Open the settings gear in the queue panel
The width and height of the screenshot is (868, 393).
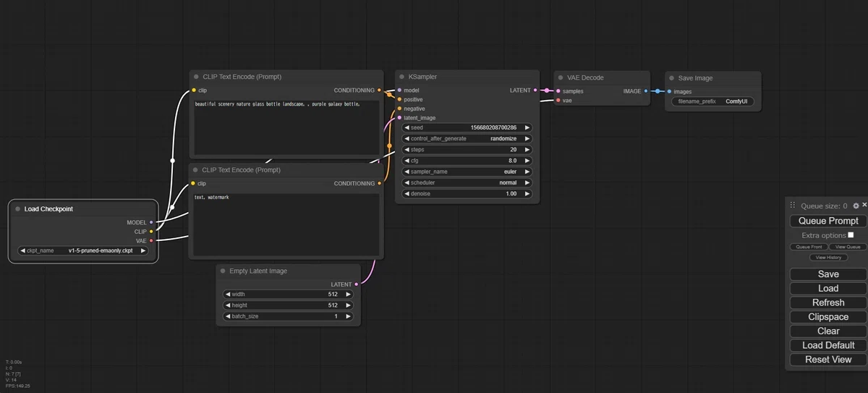pyautogui.click(x=856, y=206)
